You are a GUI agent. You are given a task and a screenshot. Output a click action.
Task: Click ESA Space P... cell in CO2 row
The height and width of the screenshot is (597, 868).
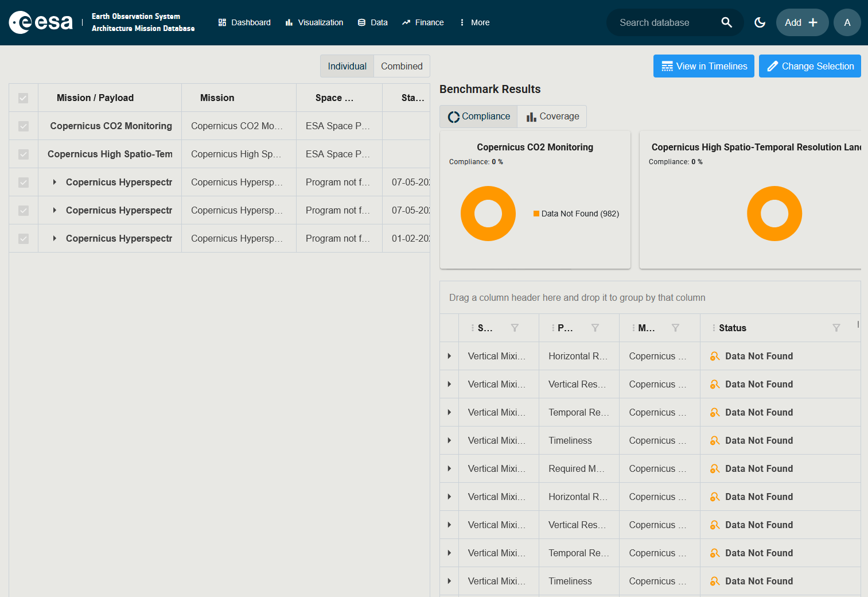click(x=339, y=126)
